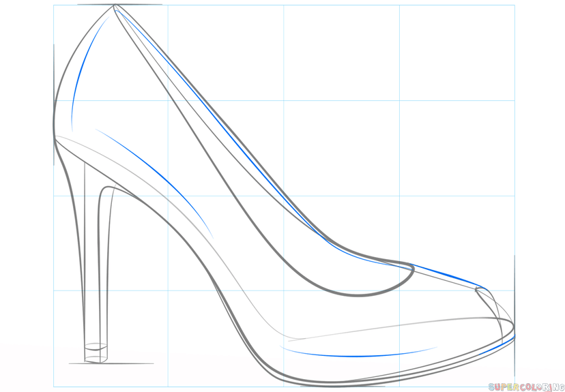Click the top peak of the shoe's back collar
Image resolution: width=565 pixels, height=392 pixels.
click(x=115, y=6)
